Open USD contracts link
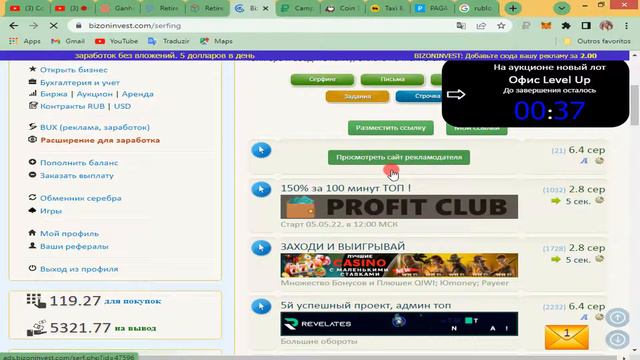This screenshot has height=360, width=640. [x=122, y=106]
